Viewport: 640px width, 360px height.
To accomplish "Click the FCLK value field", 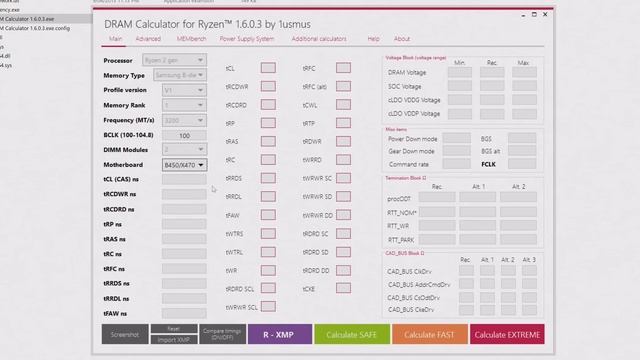I will coord(522,164).
